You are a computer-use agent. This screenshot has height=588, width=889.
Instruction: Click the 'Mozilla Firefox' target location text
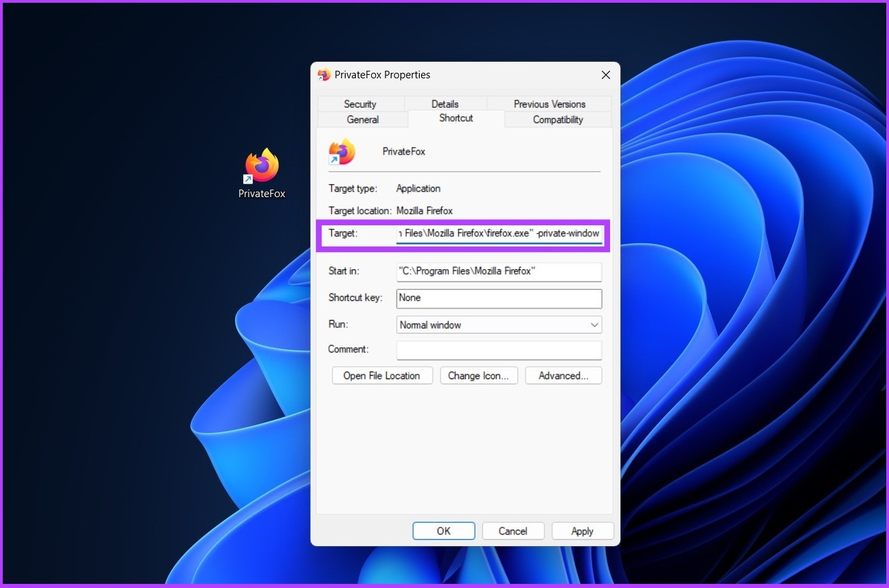[x=425, y=211]
